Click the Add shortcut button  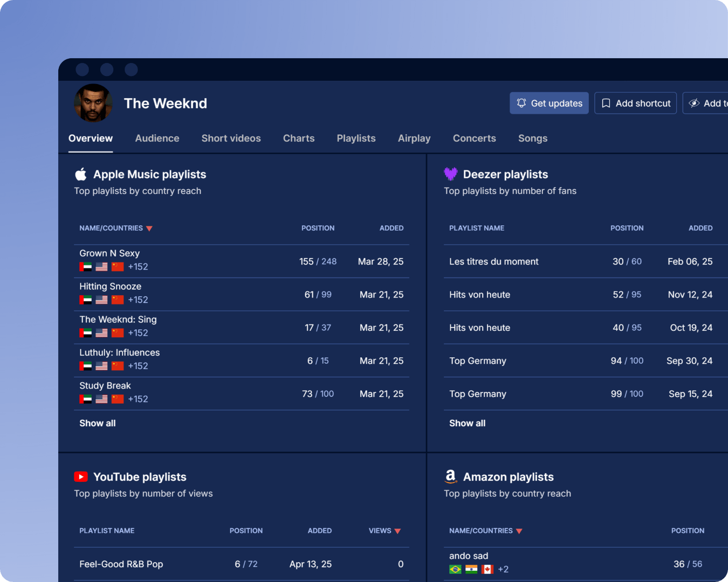(x=635, y=103)
